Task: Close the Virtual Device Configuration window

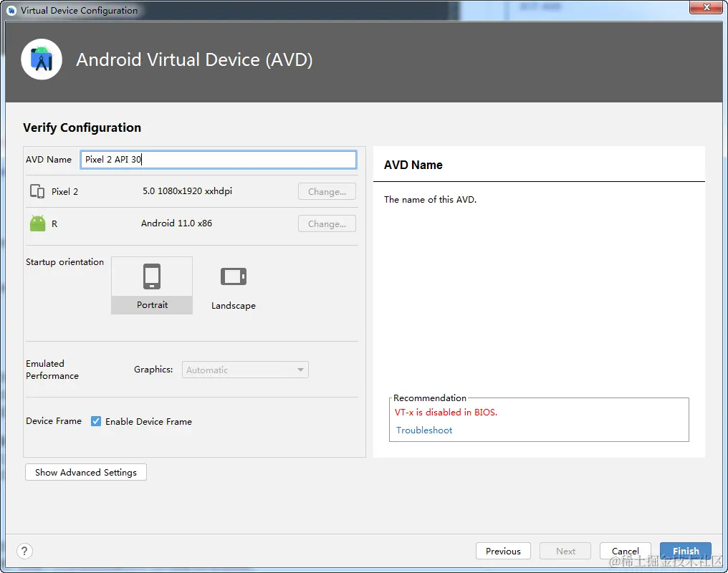Action: (x=707, y=7)
